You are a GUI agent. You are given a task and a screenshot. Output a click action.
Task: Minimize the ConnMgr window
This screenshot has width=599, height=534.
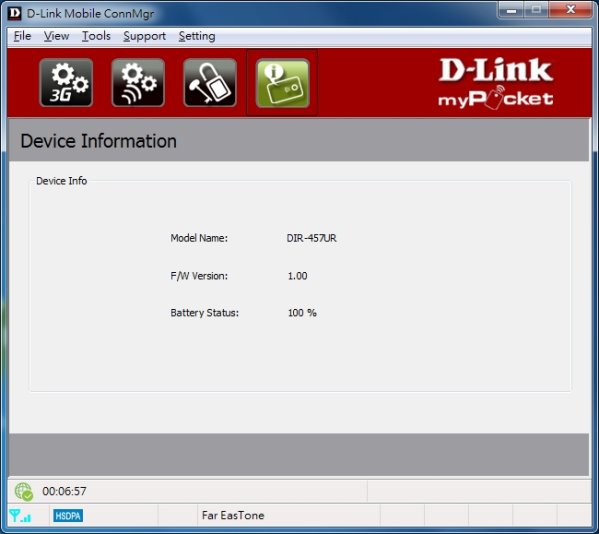(x=512, y=11)
